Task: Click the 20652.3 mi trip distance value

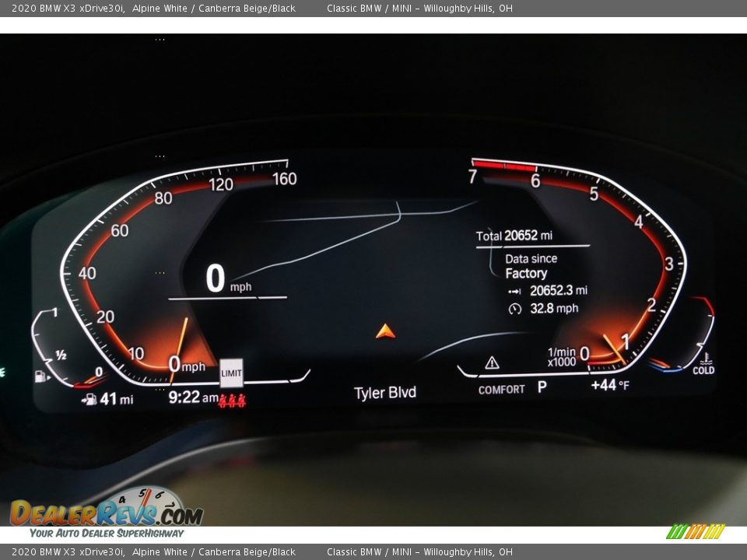Action: pos(559,290)
